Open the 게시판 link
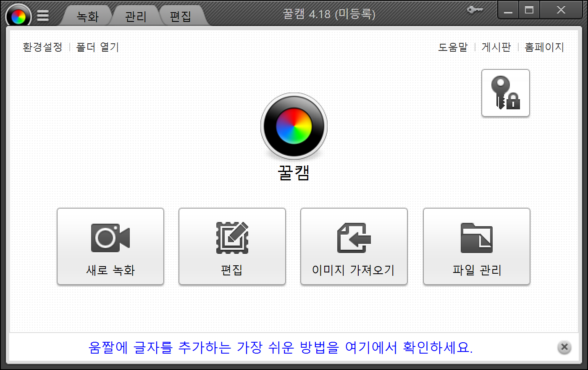The width and height of the screenshot is (588, 370). pyautogui.click(x=496, y=47)
